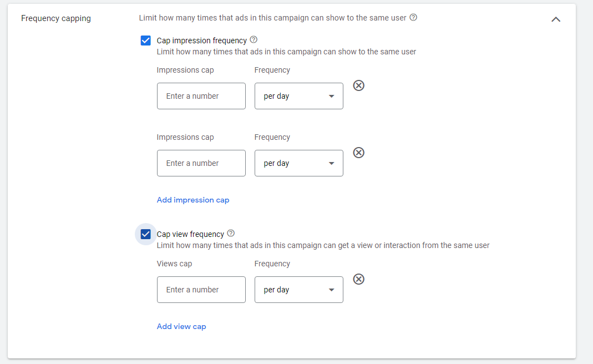Click the Add view cap link
Viewport: 593px width, 364px height.
(x=181, y=326)
